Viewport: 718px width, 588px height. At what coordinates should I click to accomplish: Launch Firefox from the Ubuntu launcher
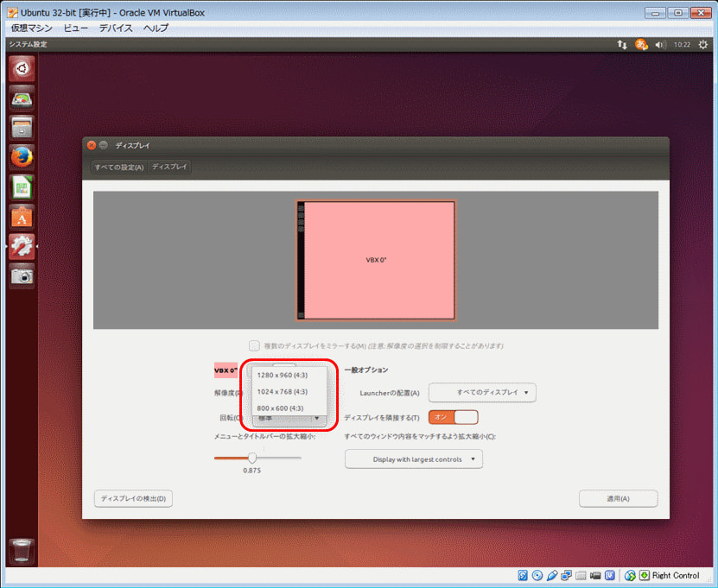coord(21,157)
